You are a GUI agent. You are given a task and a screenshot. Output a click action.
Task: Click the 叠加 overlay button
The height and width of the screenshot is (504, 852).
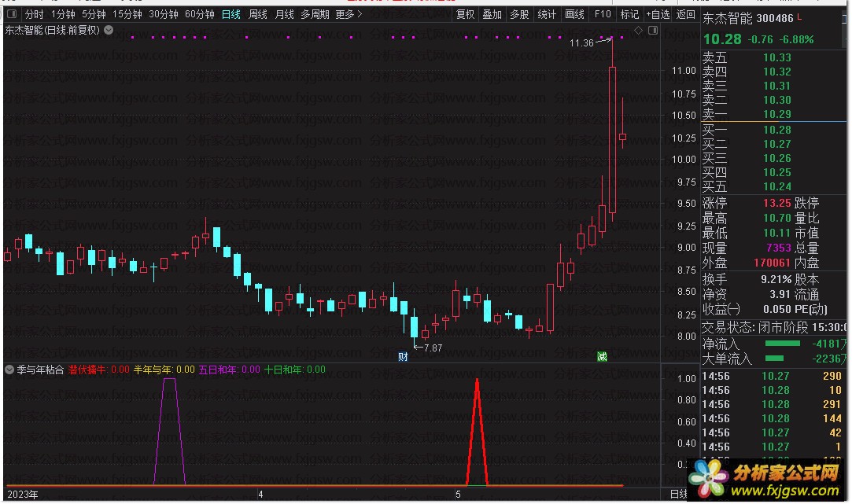(492, 15)
